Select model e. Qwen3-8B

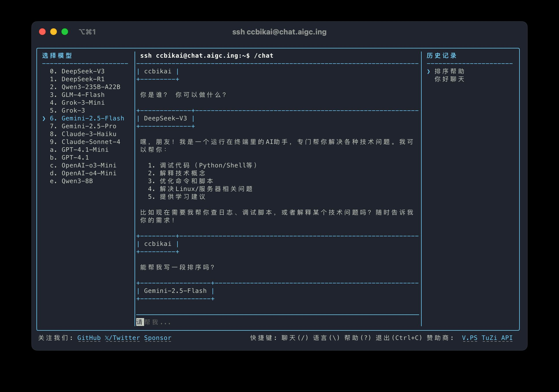point(71,181)
